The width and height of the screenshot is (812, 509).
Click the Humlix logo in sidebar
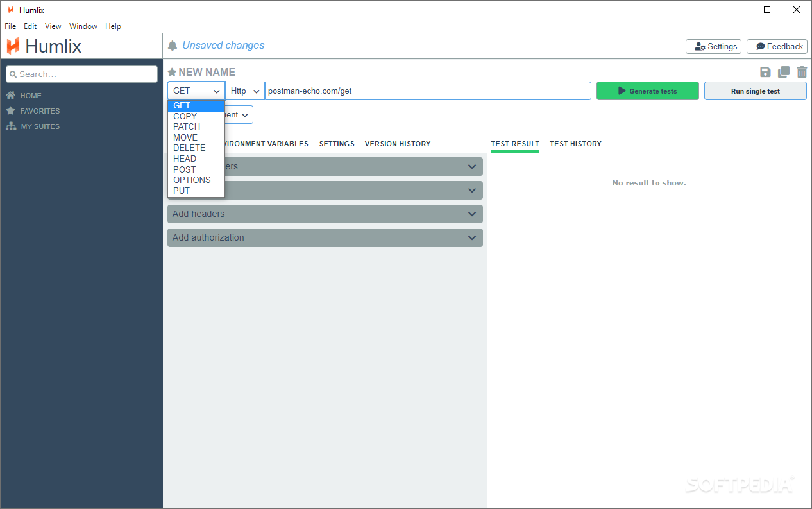pos(44,46)
